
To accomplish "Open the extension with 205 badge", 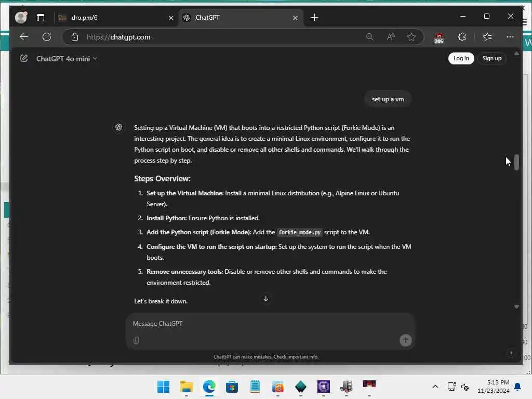I will click(438, 38).
